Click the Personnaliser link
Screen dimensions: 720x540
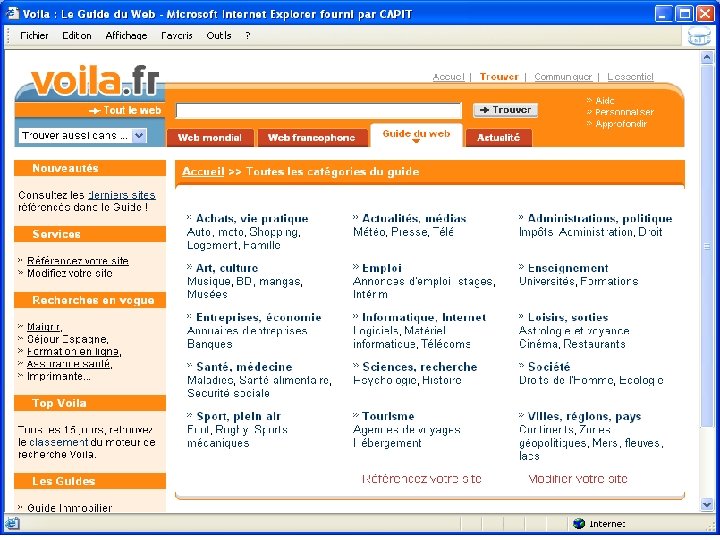point(624,112)
